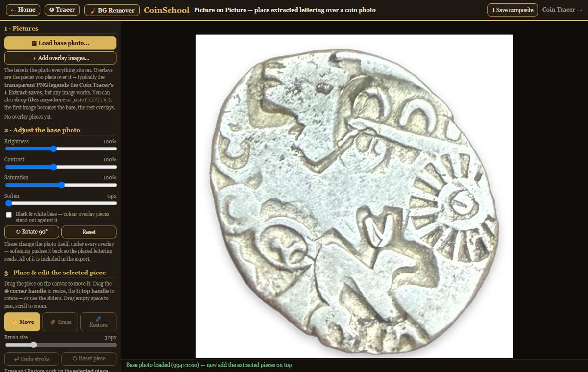The height and width of the screenshot is (372, 588).
Task: Select the Restore tool
Action: pos(98,322)
